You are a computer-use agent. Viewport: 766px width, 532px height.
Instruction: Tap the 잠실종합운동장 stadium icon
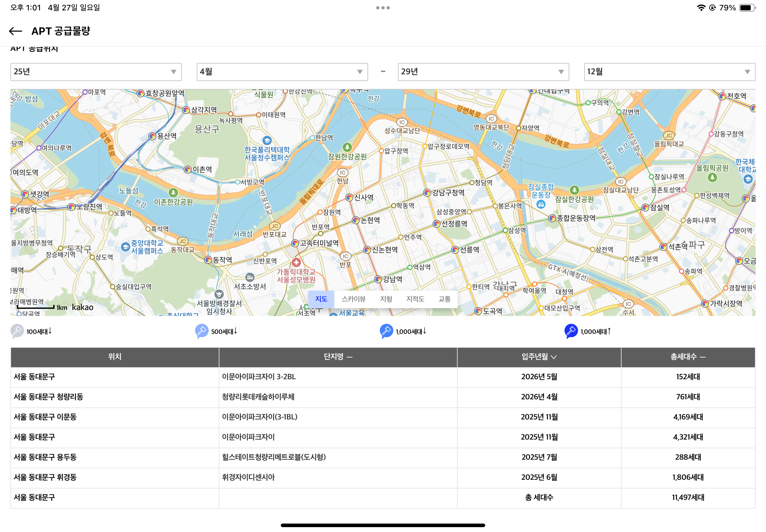click(x=541, y=204)
